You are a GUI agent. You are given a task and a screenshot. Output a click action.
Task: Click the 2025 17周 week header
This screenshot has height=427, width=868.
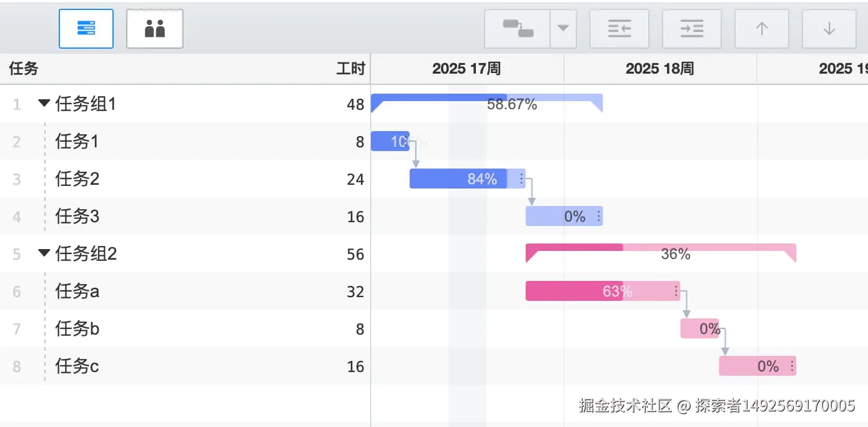coord(466,69)
